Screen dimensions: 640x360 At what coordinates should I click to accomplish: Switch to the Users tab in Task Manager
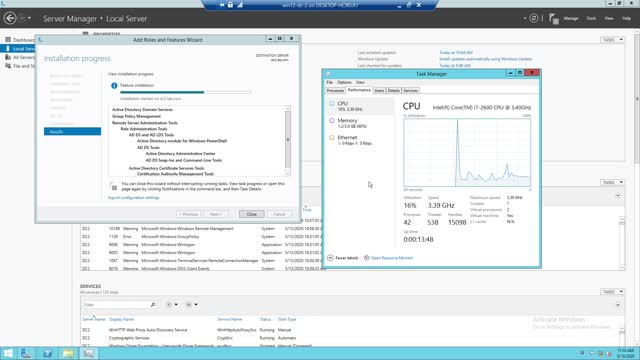click(x=379, y=91)
